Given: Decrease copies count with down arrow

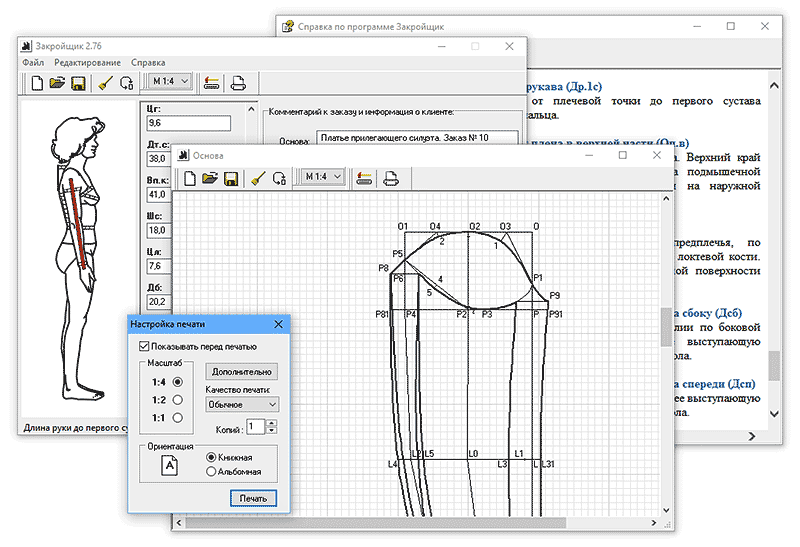Looking at the screenshot, I should coord(272,431).
